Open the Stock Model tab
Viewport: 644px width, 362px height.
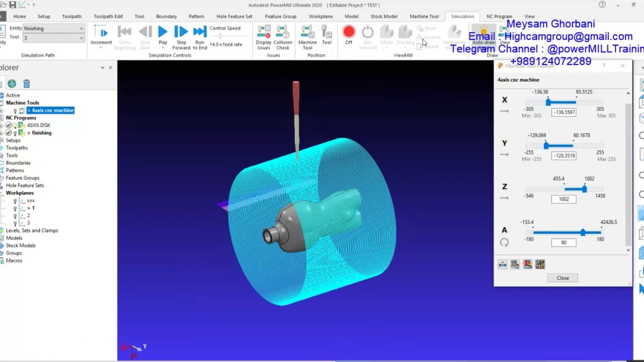click(384, 17)
